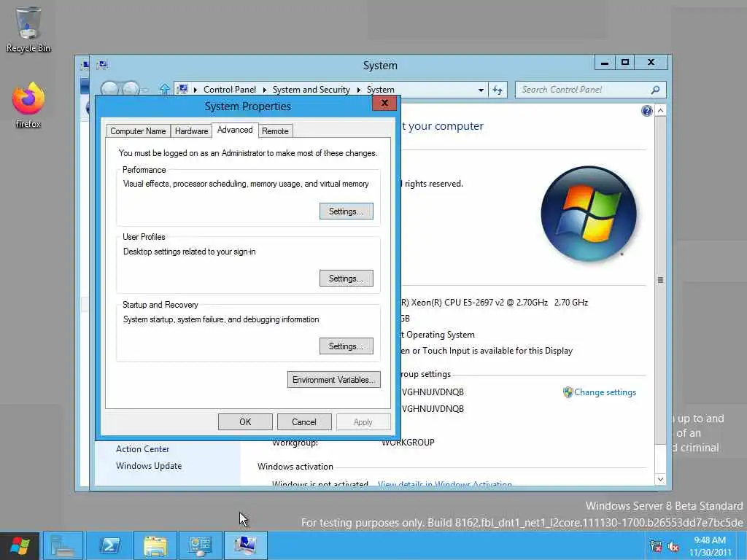747x560 pixels.
Task: Select the WORKGROUP value text
Action: coord(408,443)
